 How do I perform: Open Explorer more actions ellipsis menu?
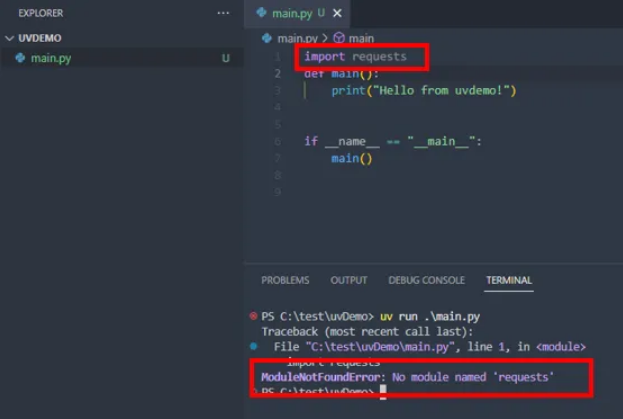(223, 13)
